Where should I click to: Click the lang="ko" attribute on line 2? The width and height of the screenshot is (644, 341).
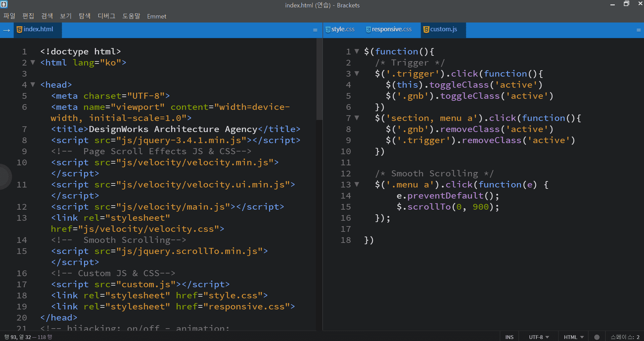pos(97,62)
